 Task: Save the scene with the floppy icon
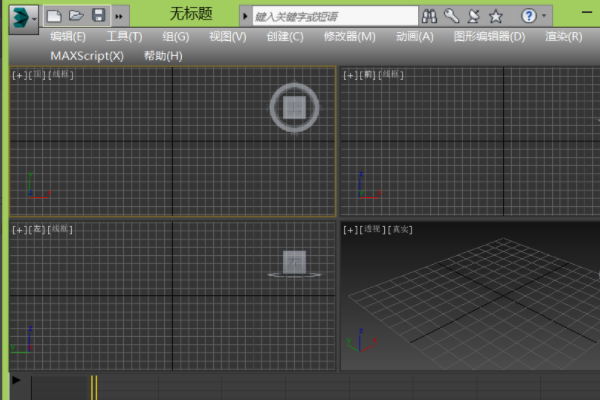point(99,16)
